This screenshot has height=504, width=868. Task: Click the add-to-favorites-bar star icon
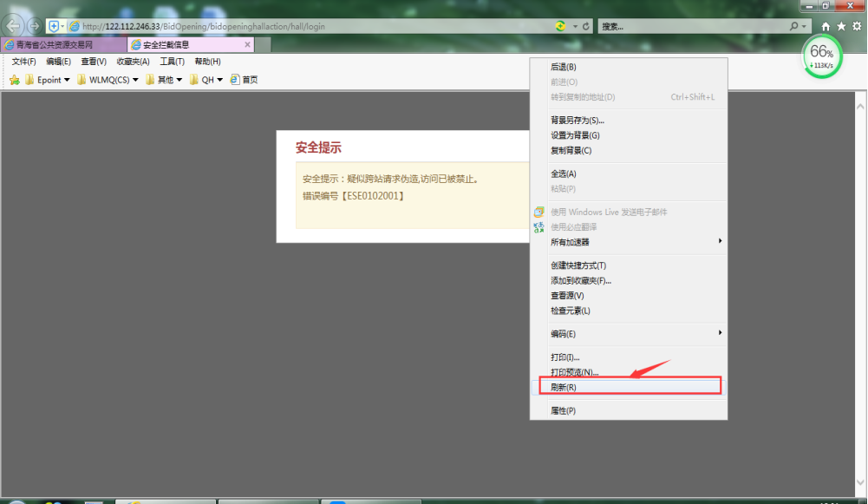click(x=14, y=80)
